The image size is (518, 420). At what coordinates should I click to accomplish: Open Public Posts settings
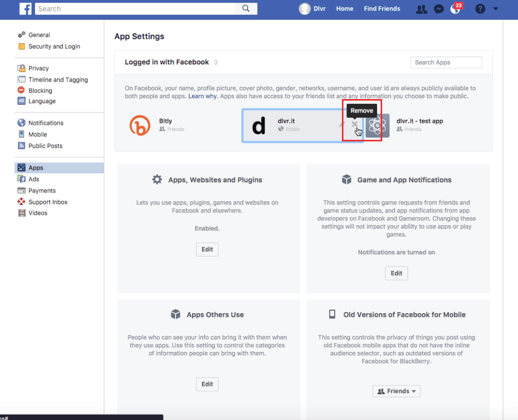(x=45, y=146)
